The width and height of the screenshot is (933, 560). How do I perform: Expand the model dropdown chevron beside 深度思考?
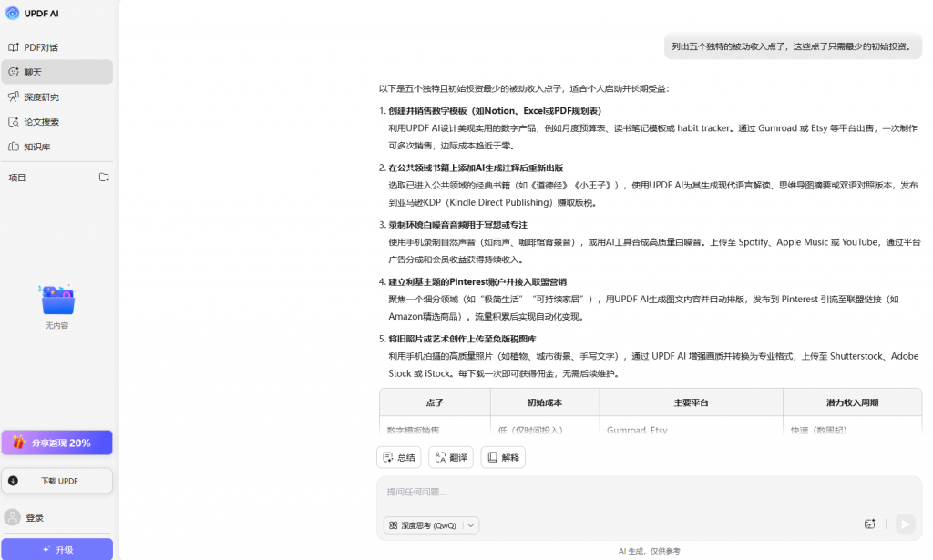pos(470,525)
